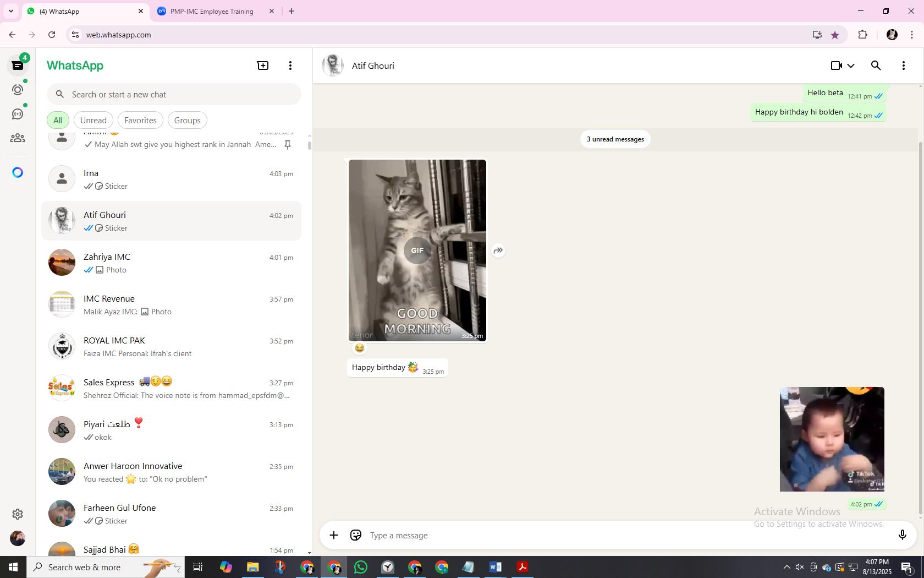Viewport: 924px width, 578px height.
Task: Open the Chrome three-dot menu
Action: [x=912, y=35]
